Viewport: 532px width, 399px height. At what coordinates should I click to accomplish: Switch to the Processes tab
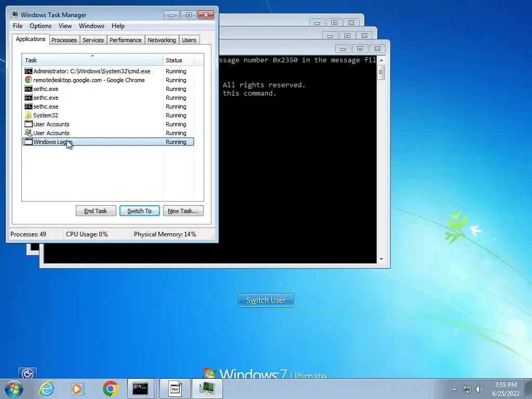(64, 40)
